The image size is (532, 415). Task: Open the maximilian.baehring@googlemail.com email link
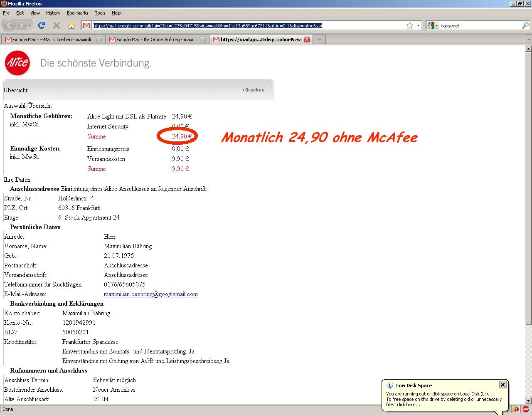pos(151,294)
